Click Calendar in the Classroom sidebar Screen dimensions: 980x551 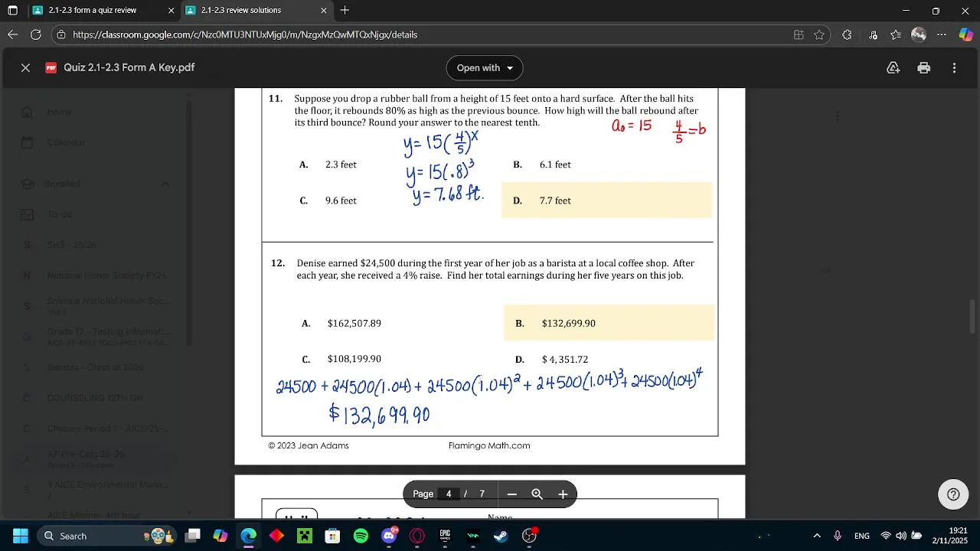pos(66,142)
